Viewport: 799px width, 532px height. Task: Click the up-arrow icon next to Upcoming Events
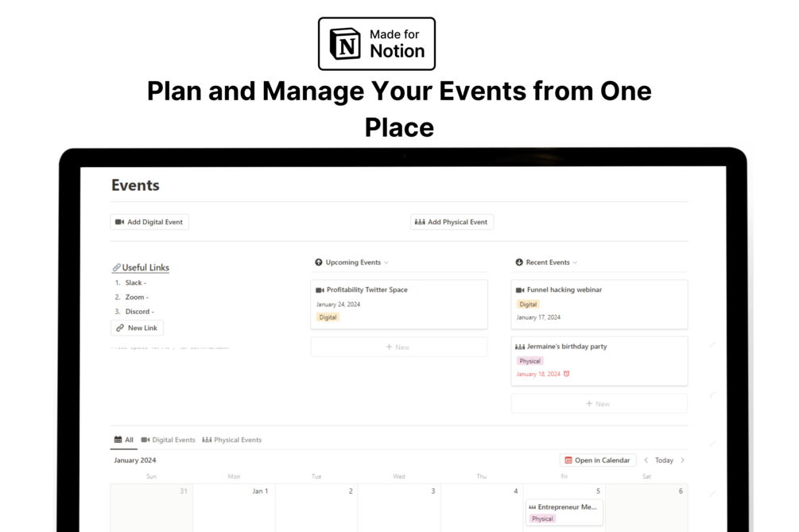(x=319, y=262)
